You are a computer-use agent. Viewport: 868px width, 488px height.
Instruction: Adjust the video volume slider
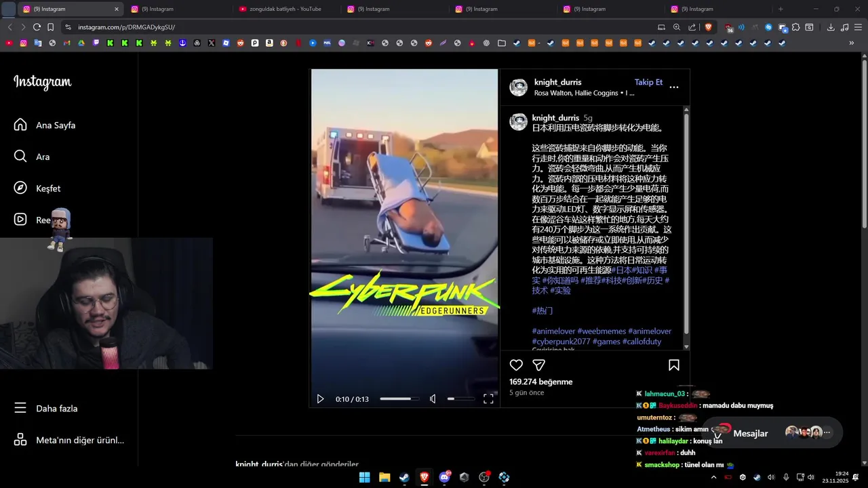(460, 399)
